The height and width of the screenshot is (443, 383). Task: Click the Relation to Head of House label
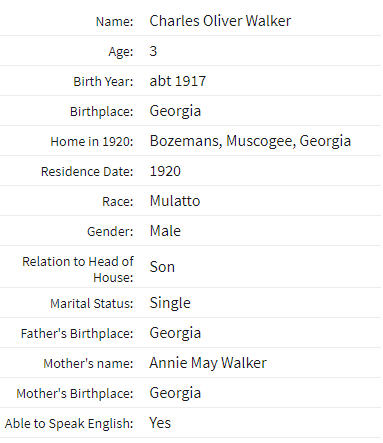coord(78,269)
